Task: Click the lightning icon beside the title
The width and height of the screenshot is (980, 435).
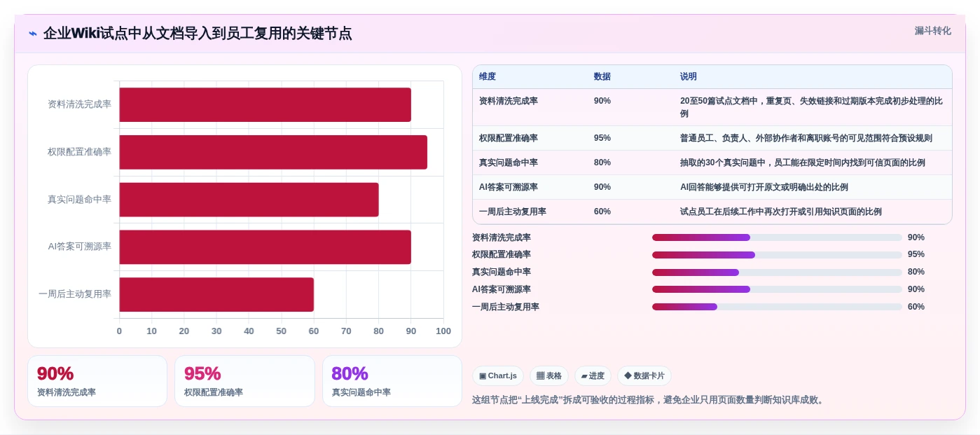Action: pos(33,34)
